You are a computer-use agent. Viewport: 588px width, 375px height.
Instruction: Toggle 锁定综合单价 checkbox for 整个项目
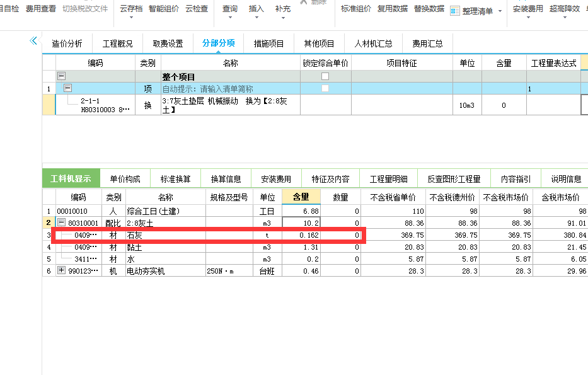pos(325,76)
